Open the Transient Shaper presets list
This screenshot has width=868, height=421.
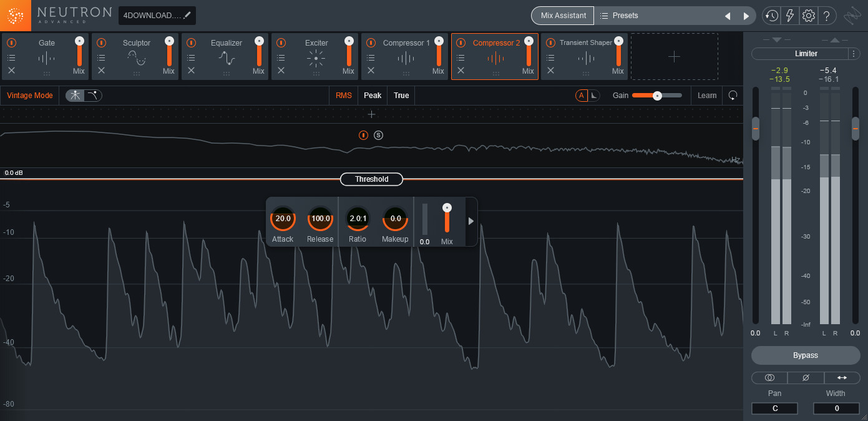click(550, 57)
